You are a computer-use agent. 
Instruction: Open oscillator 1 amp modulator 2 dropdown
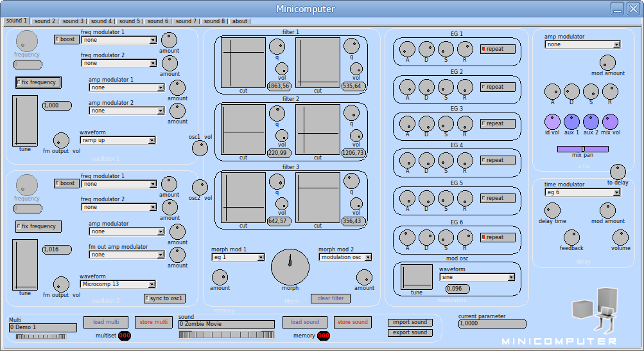point(127,111)
